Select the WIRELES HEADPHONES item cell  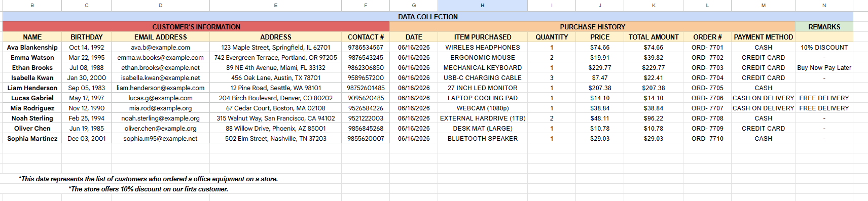(x=482, y=47)
